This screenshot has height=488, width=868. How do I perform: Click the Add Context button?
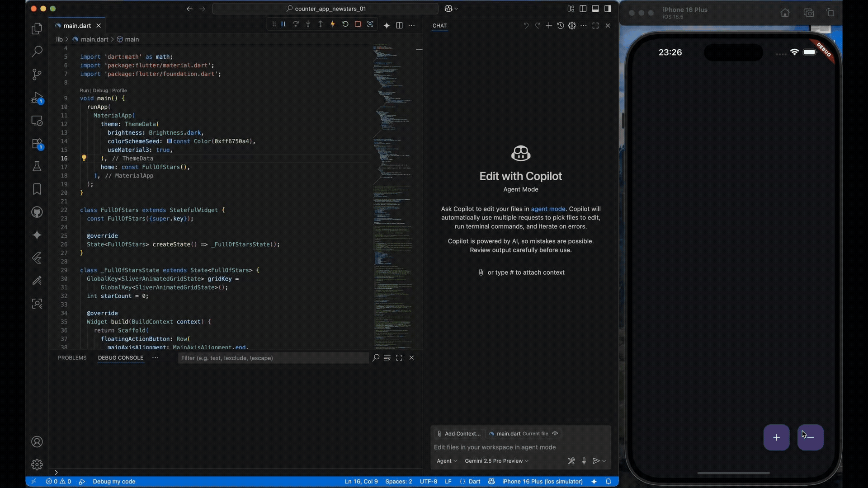(459, 433)
